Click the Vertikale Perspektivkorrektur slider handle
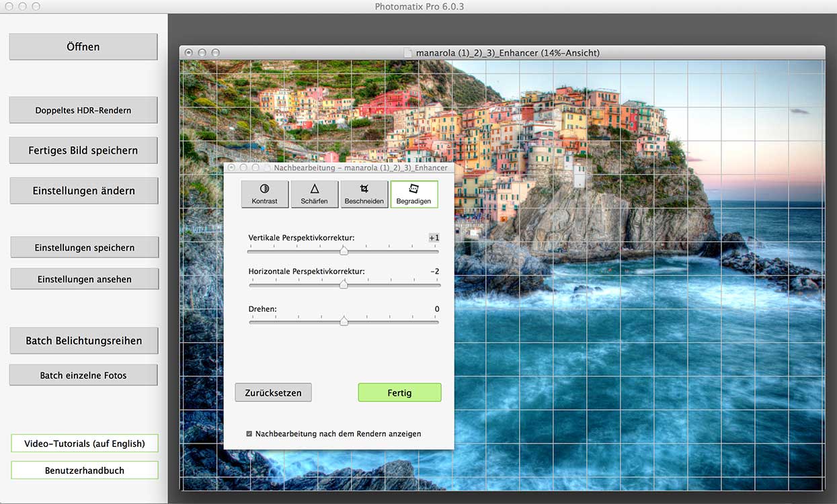837x504 pixels. tap(344, 251)
